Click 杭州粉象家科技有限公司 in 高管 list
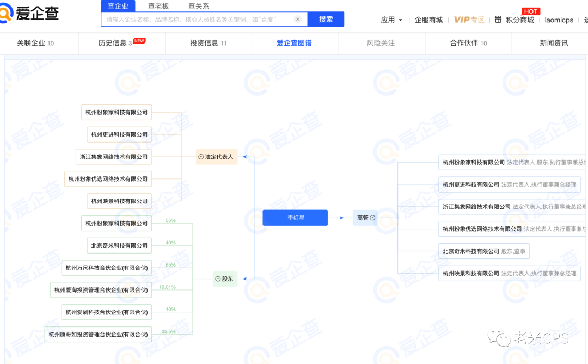Image resolution: width=588 pixels, height=364 pixels. (x=513, y=162)
